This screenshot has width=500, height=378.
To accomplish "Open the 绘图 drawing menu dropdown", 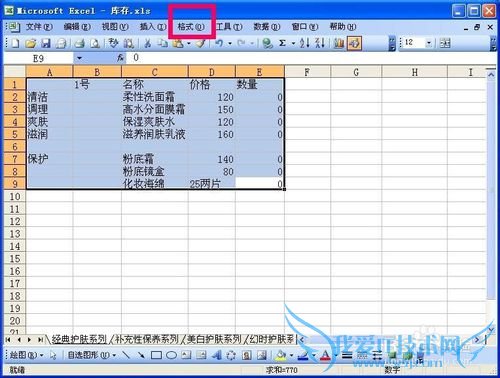I will [27, 355].
